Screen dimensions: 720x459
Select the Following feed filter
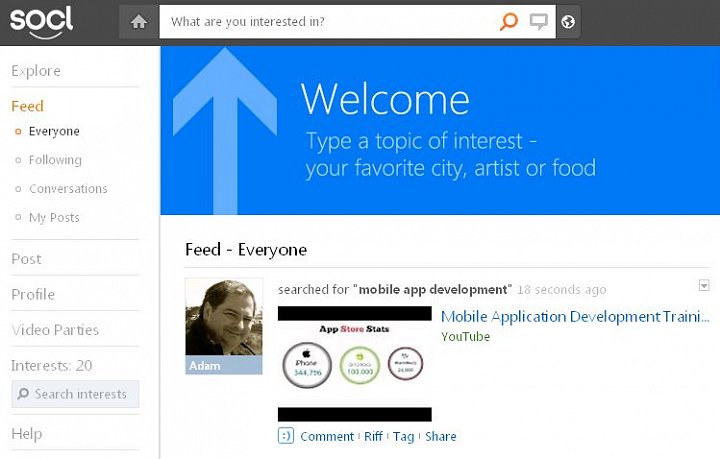55,160
